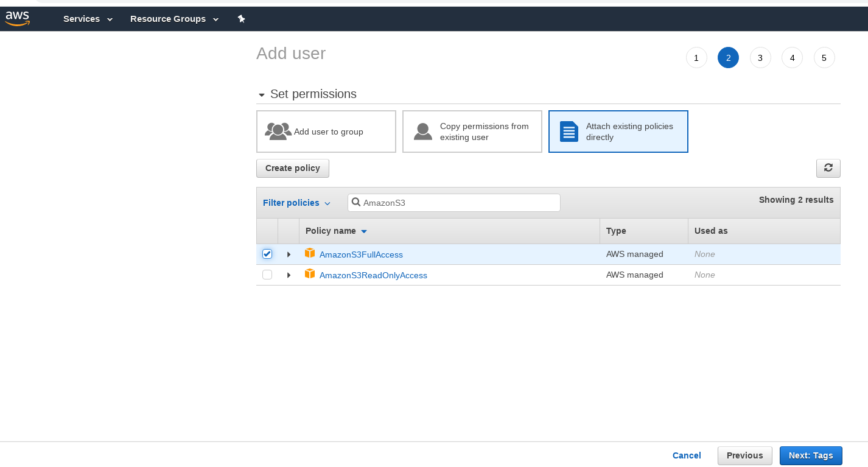Click the refresh policies icon button
This screenshot has height=467, width=868.
[828, 168]
